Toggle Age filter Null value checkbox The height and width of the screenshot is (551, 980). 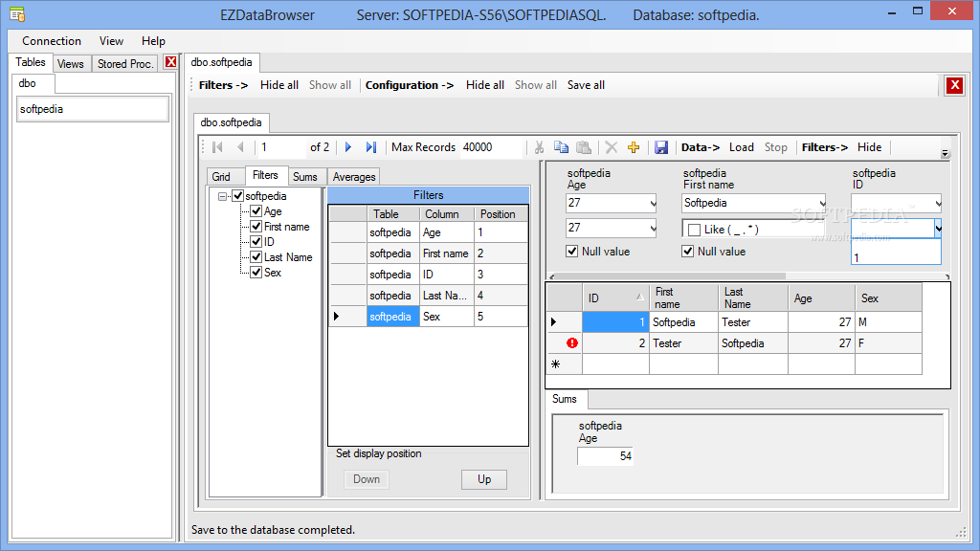coord(572,252)
